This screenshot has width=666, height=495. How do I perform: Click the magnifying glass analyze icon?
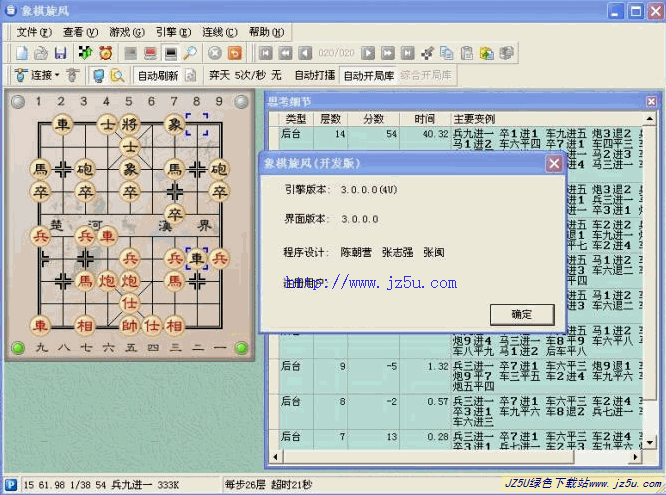pos(190,53)
